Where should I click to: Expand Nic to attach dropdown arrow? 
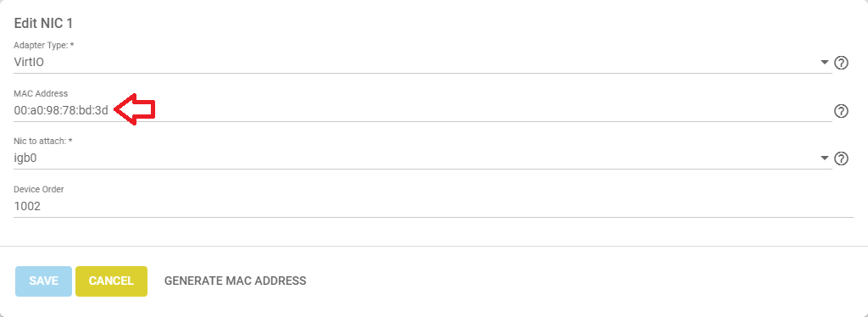[824, 158]
